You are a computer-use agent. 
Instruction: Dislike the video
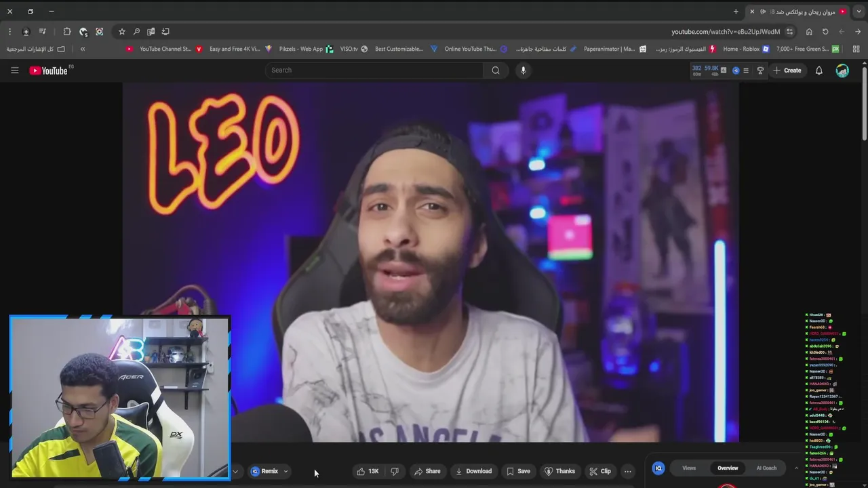click(395, 471)
